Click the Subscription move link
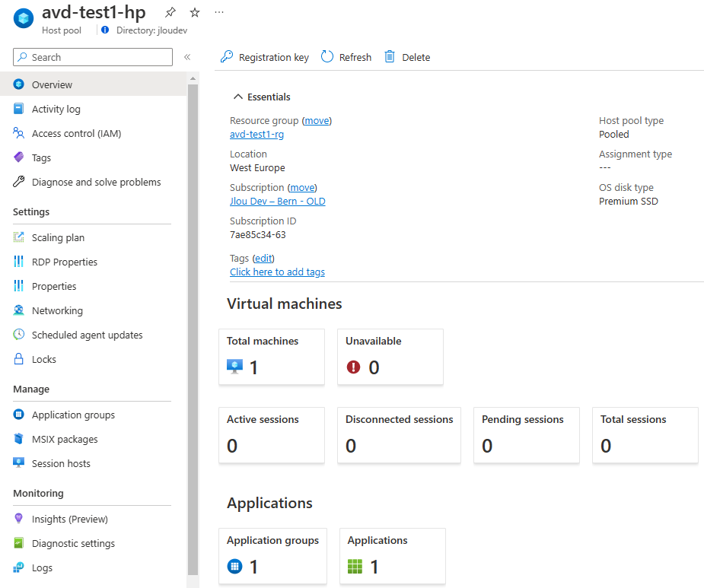This screenshot has width=704, height=588. pyautogui.click(x=302, y=187)
